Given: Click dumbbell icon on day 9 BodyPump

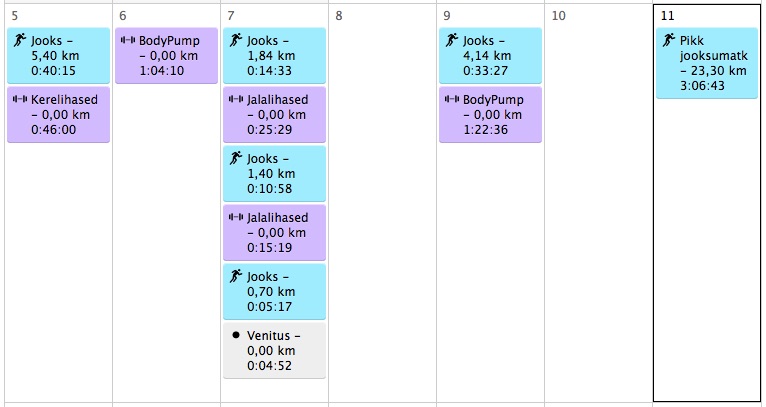Looking at the screenshot, I should pos(452,100).
